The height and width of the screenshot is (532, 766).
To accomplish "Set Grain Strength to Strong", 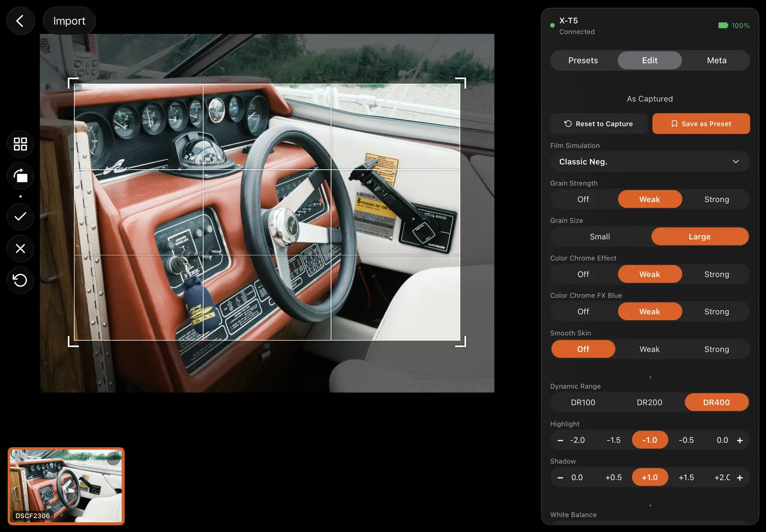I will pyautogui.click(x=716, y=200).
